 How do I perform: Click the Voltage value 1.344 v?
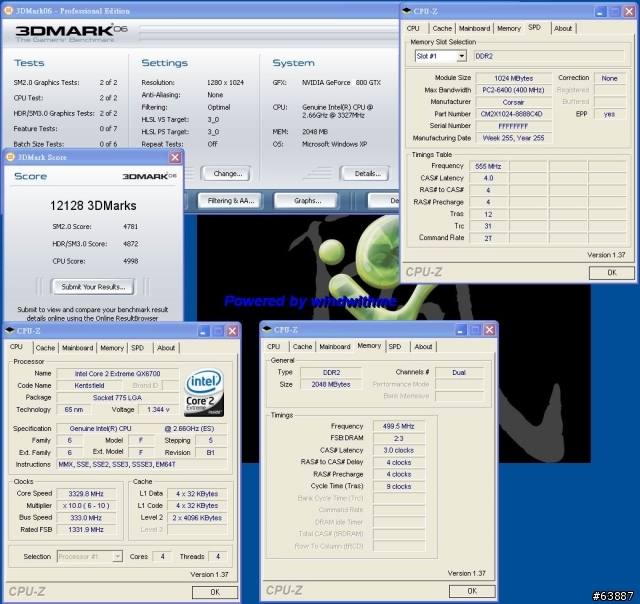tap(158, 409)
